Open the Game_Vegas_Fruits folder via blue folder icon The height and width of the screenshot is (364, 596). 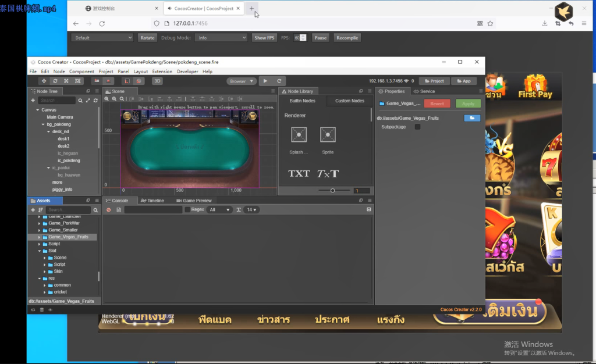(472, 118)
